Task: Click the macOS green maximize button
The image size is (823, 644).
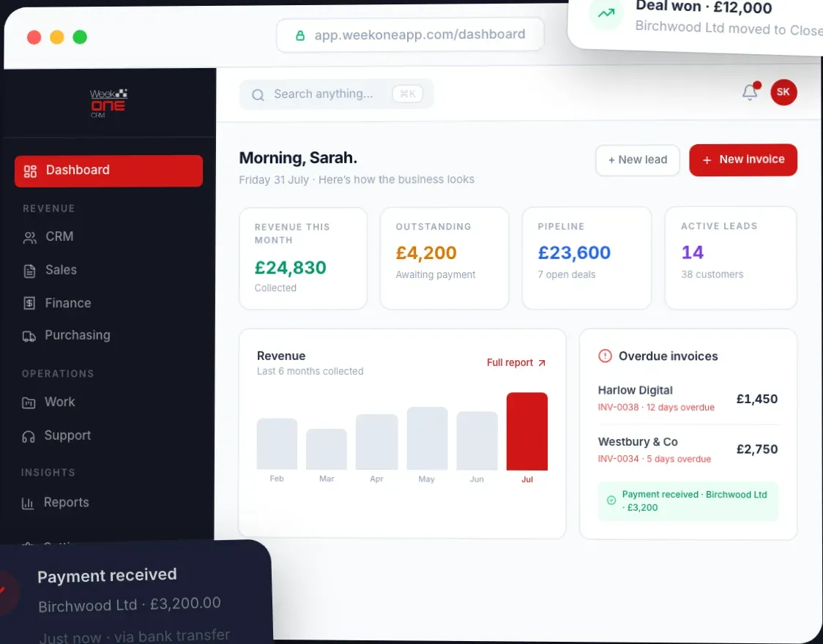Action: click(x=80, y=37)
